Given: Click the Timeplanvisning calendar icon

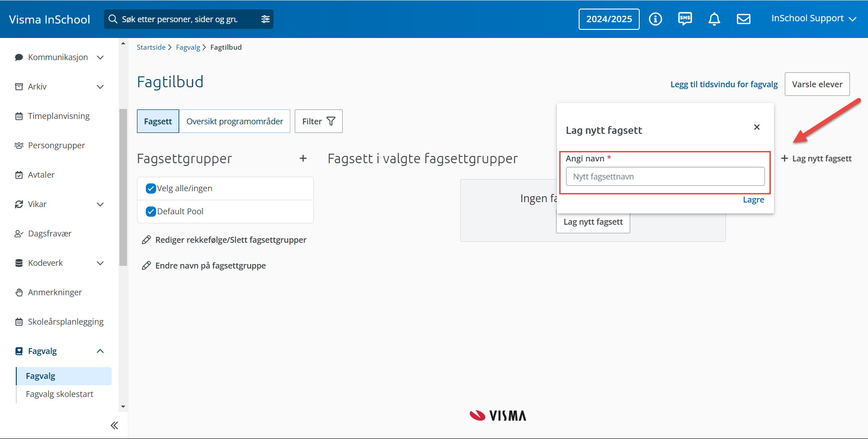Looking at the screenshot, I should (19, 116).
